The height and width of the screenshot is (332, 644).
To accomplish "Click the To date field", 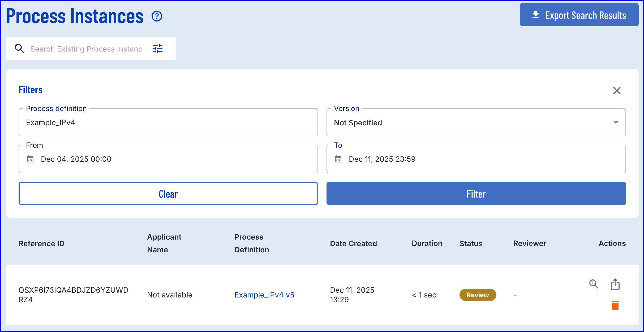I will point(483,159).
